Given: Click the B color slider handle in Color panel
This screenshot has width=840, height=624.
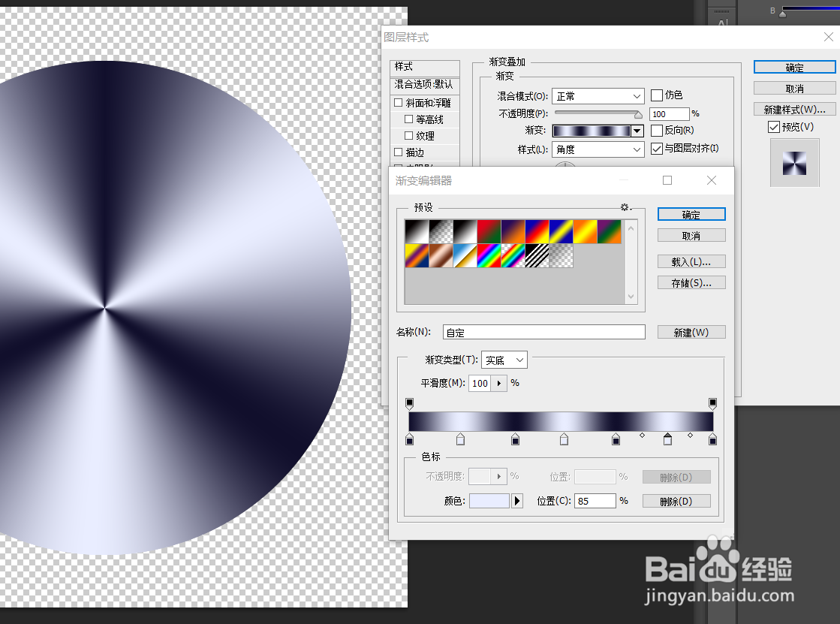Looking at the screenshot, I should tap(783, 14).
